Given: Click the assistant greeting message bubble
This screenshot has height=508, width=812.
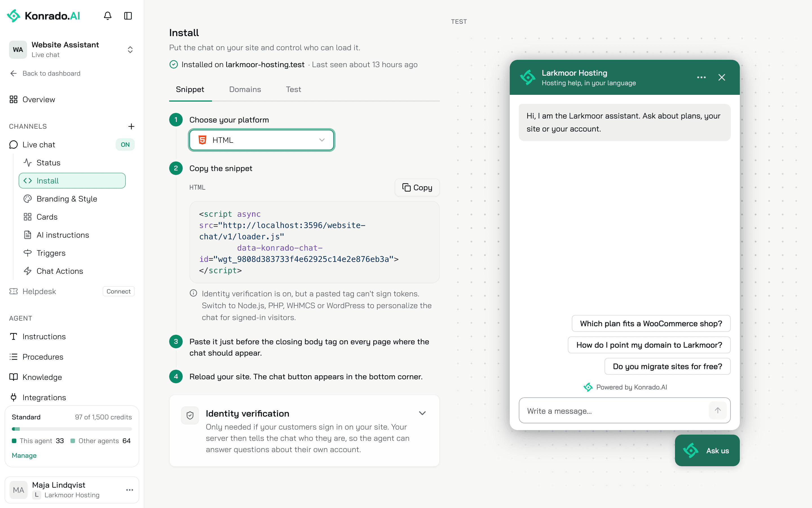Looking at the screenshot, I should tap(625, 122).
